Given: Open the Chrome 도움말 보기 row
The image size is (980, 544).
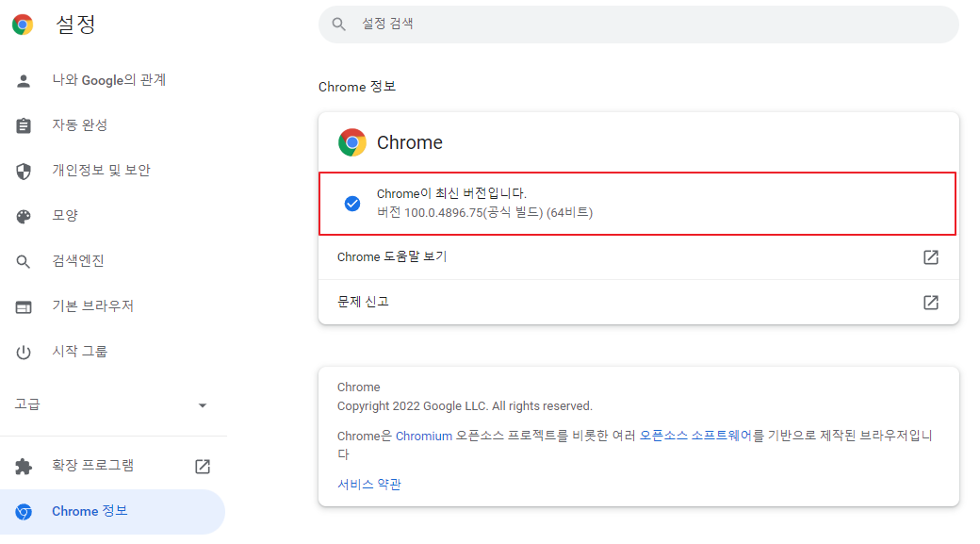Looking at the screenshot, I should coord(638,257).
